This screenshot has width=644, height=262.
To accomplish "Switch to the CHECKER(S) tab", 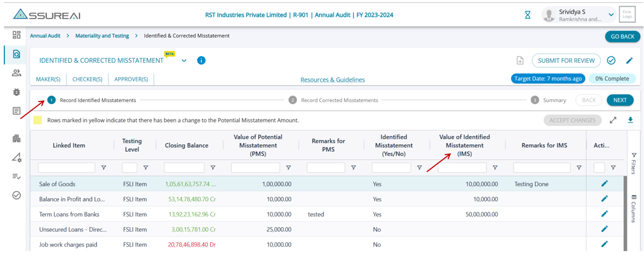I will [87, 79].
